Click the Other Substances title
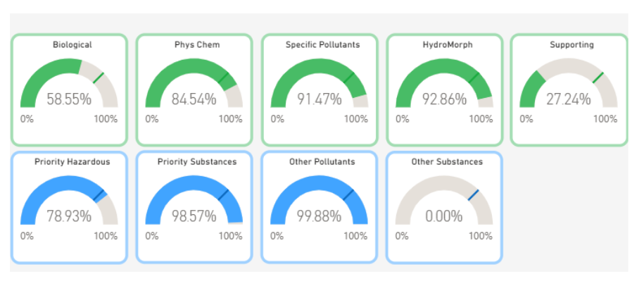The width and height of the screenshot is (644, 286). coord(447,162)
